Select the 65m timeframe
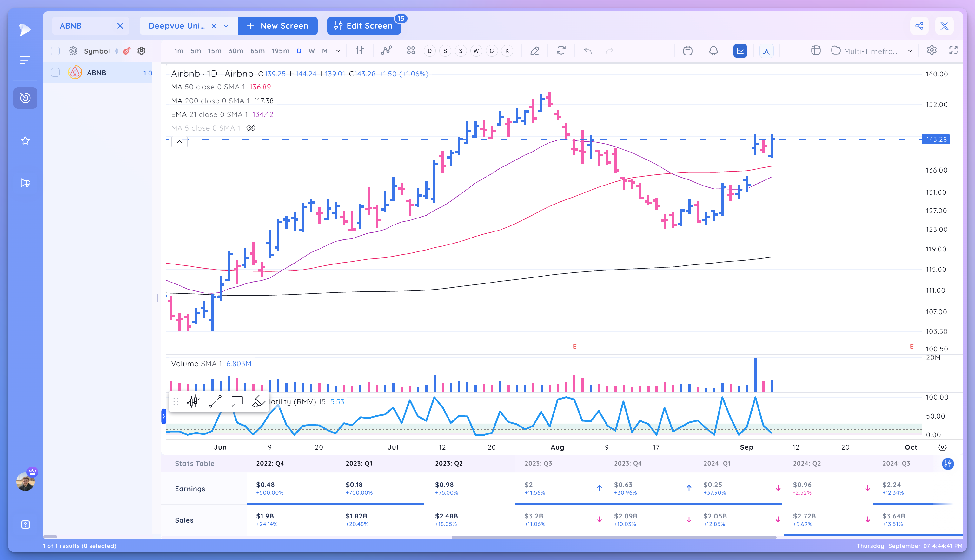The height and width of the screenshot is (560, 975). [x=257, y=51]
